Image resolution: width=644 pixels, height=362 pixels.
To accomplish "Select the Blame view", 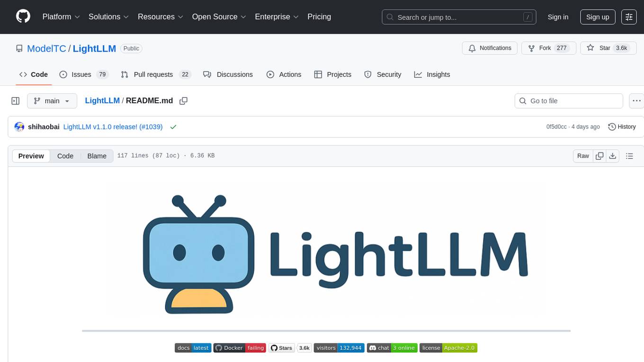I will click(97, 156).
